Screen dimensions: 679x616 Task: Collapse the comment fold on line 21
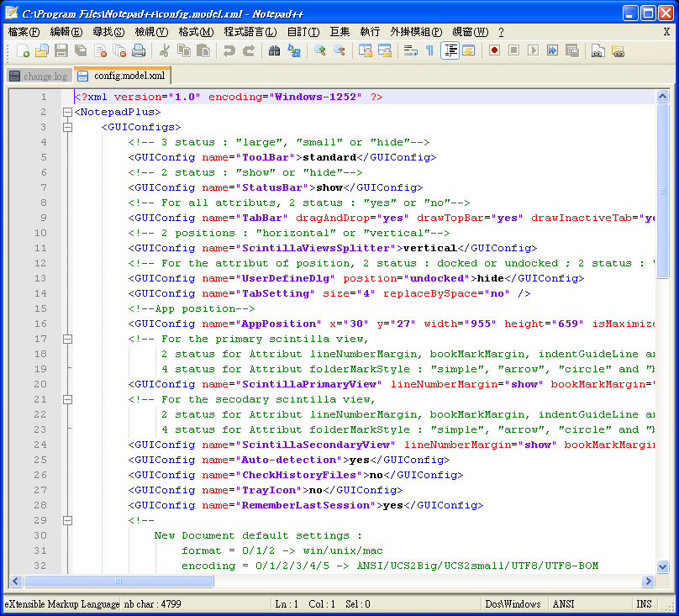point(67,399)
